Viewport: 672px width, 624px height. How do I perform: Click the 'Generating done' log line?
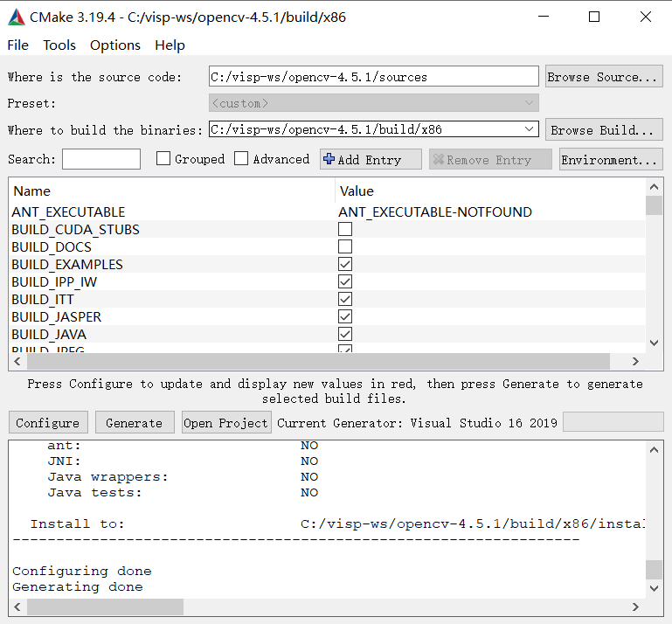(78, 586)
